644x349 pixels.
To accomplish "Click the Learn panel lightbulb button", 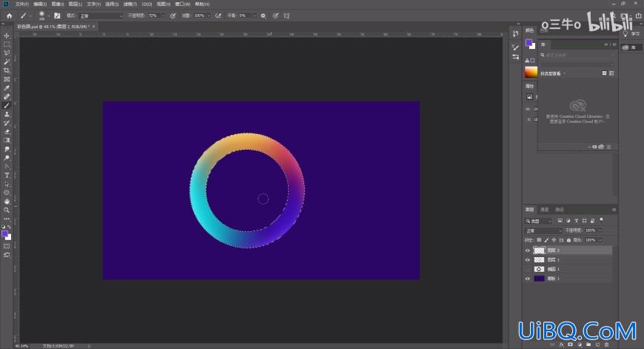I will 631,33.
